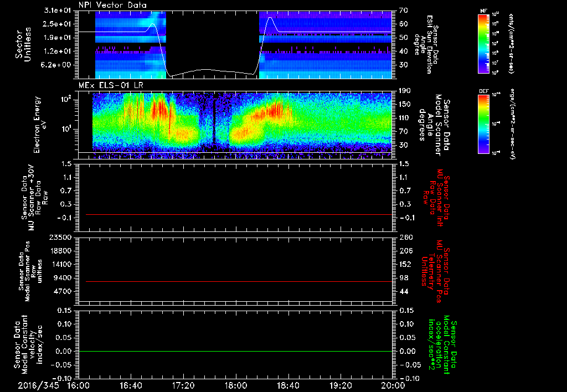567x392 pixels.
Task: Click the 152 telemetry tick value
Action: (405, 264)
